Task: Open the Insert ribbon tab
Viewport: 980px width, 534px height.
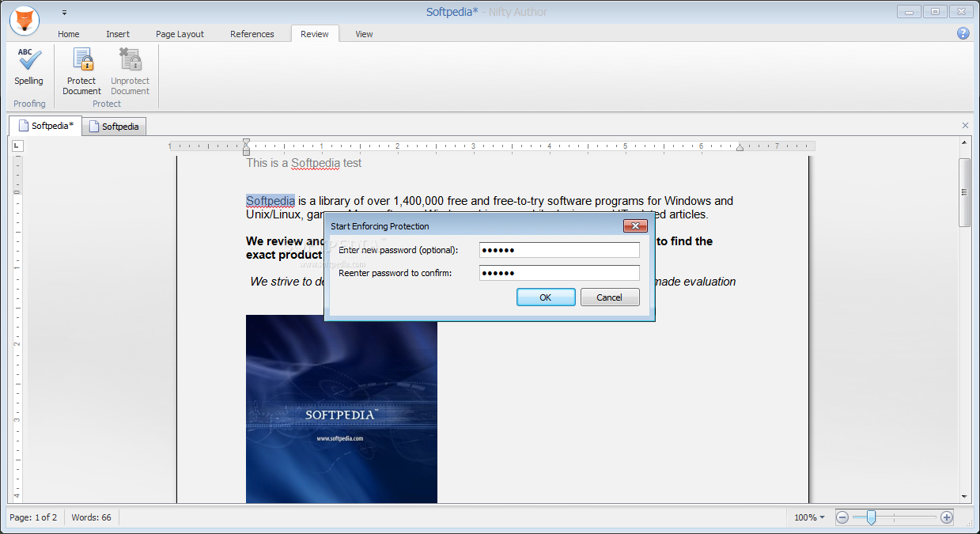Action: coord(118,34)
